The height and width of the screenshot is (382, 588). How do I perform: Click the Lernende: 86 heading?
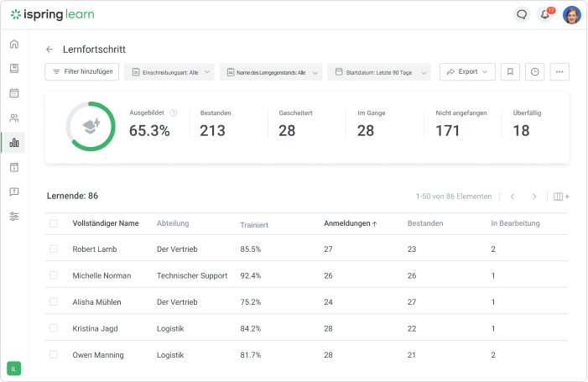(72, 196)
